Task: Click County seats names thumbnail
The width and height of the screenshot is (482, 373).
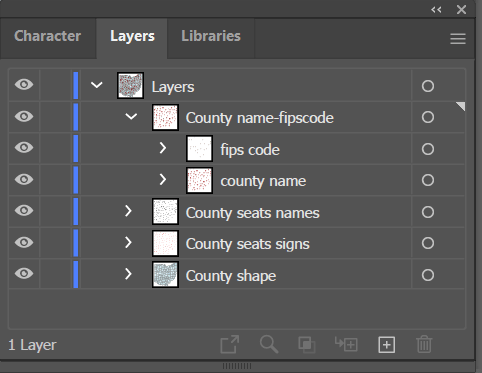Action: [165, 211]
